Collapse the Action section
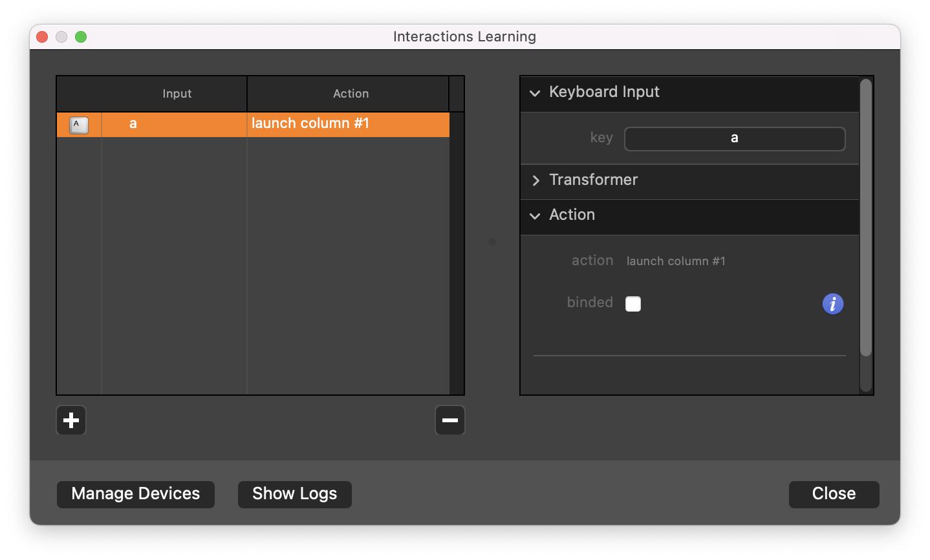930x560 pixels. click(535, 216)
